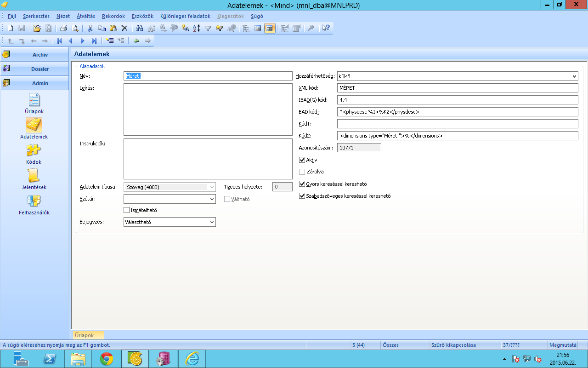The image size is (588, 368).
Task: Open the Rekordok menu
Action: [113, 16]
